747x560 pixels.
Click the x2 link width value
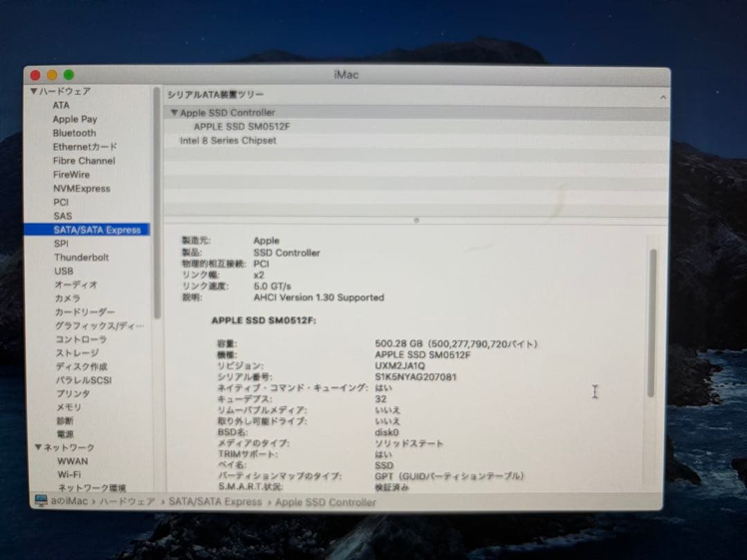pos(259,275)
